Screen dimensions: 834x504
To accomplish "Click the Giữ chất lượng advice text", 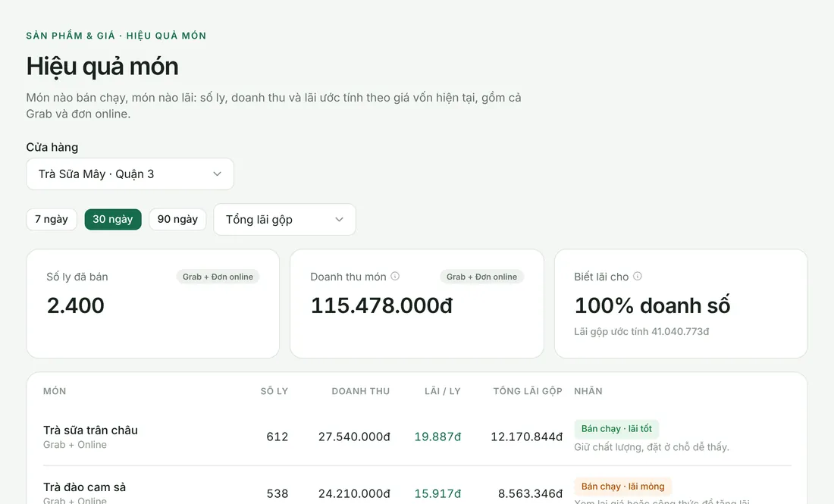I will 651,447.
